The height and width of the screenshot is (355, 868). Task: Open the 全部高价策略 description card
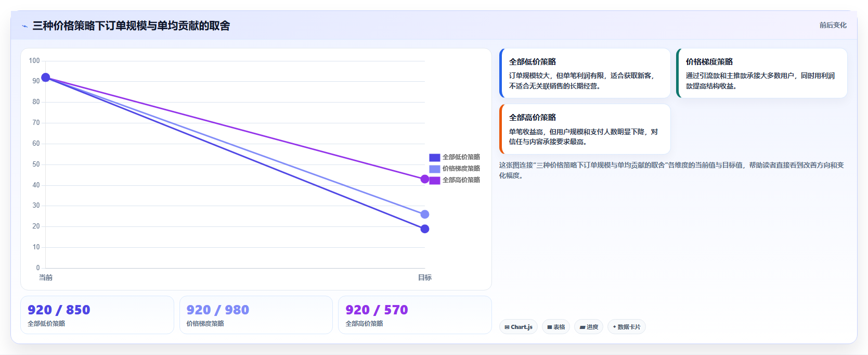[585, 129]
